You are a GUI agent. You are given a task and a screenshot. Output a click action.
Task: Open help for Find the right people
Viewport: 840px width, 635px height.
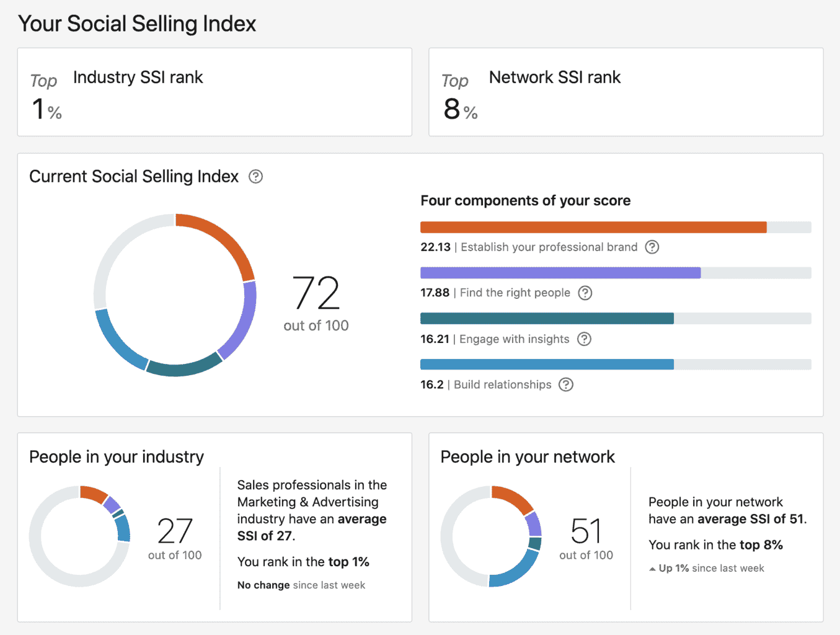pyautogui.click(x=585, y=293)
